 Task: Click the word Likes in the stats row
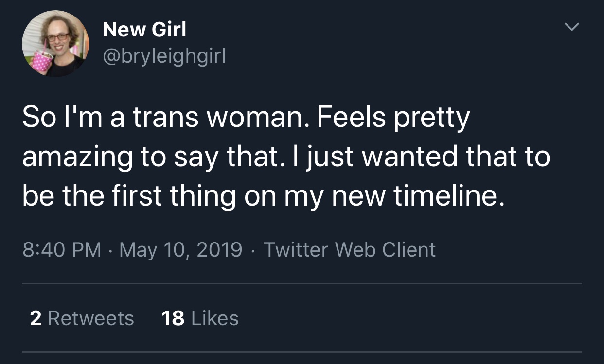(x=215, y=318)
